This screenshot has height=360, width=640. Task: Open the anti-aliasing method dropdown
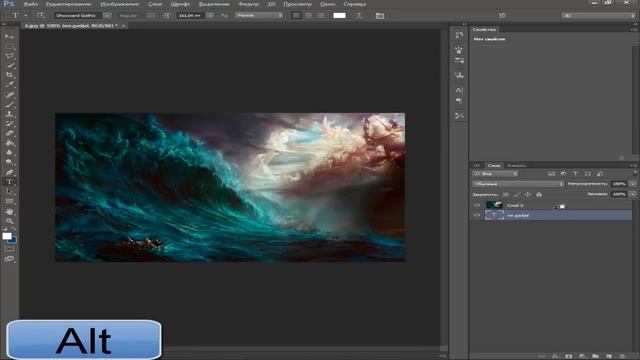[259, 16]
